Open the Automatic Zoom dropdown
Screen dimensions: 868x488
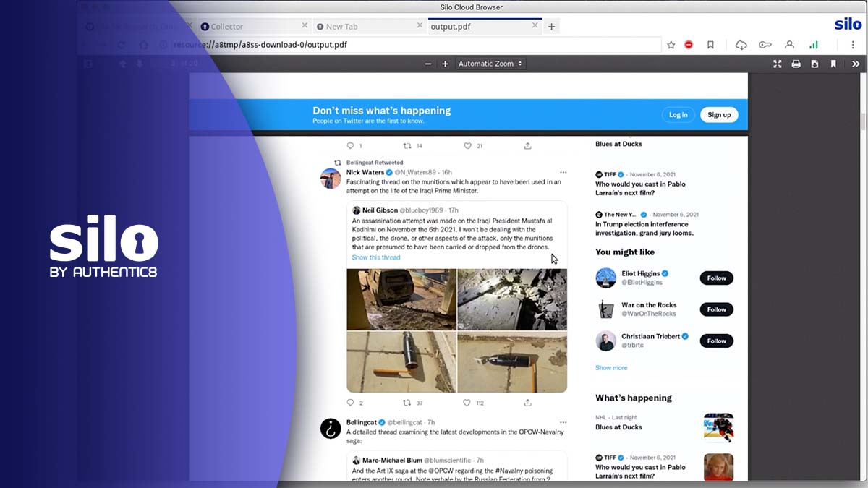click(490, 64)
